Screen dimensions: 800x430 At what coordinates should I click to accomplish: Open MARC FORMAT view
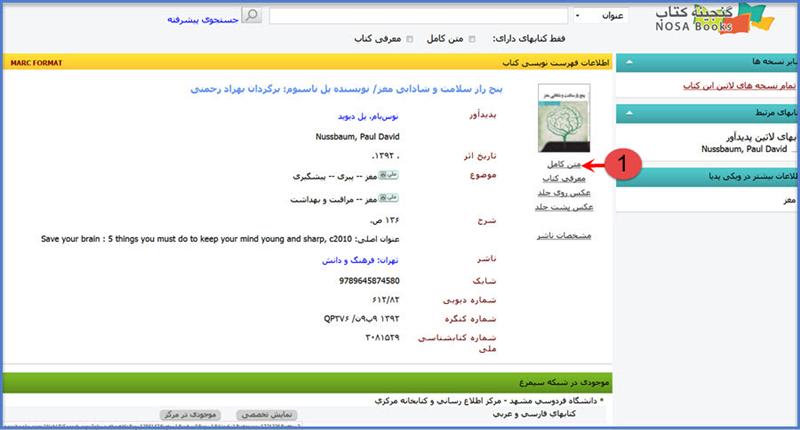35,62
